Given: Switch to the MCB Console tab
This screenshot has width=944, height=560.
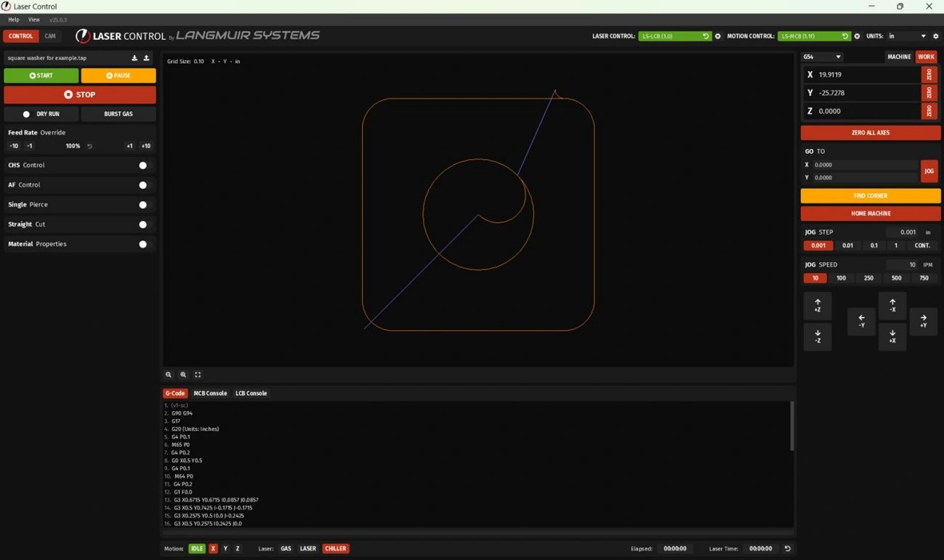Looking at the screenshot, I should [x=210, y=393].
